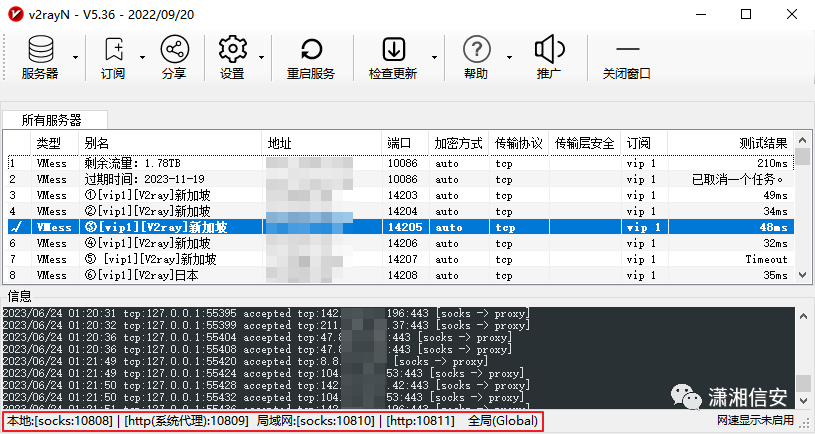815x434 pixels.
Task: Open the 订阅 (Subscription) toolbar icon
Action: [113, 49]
